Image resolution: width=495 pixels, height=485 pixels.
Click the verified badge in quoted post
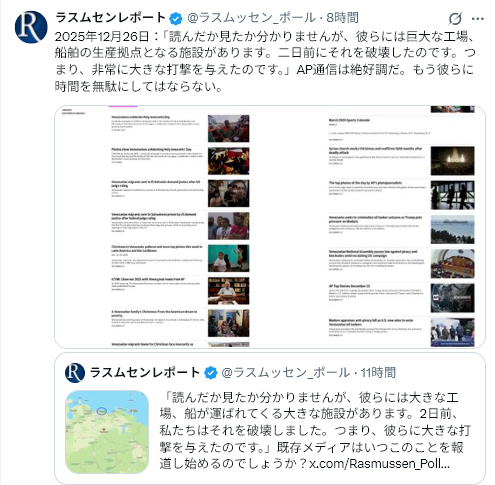pos(210,373)
